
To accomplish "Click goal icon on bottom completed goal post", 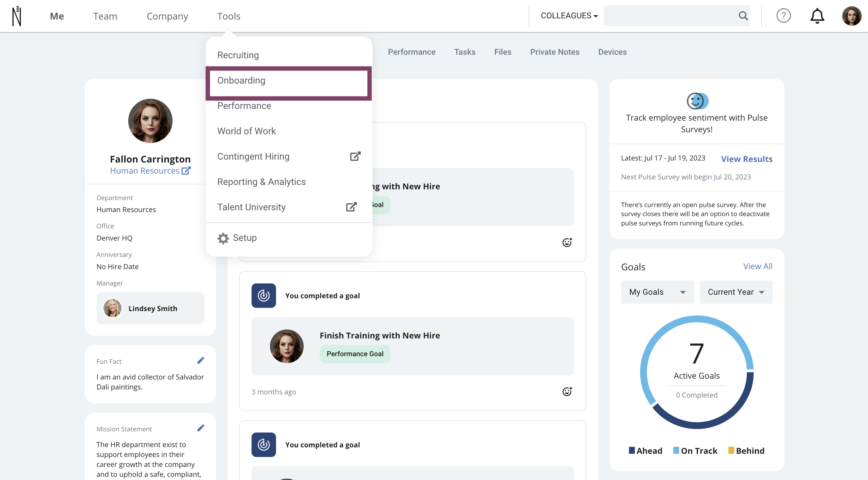I will click(263, 445).
